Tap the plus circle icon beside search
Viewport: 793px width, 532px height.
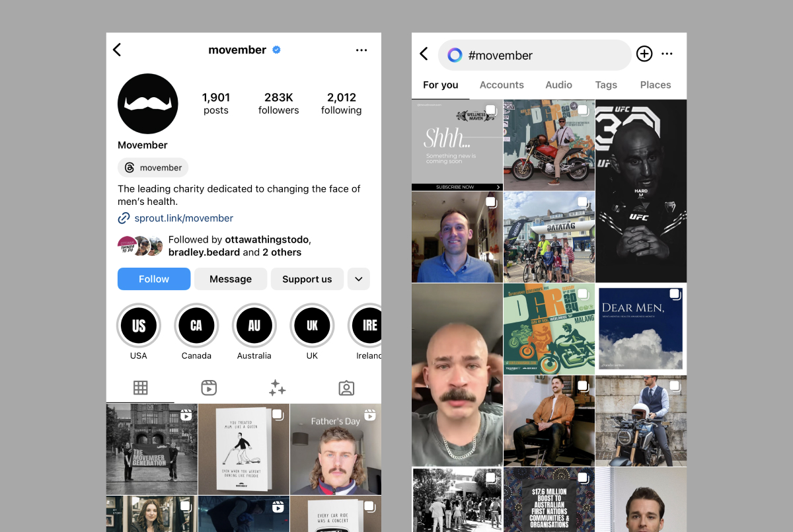point(644,54)
